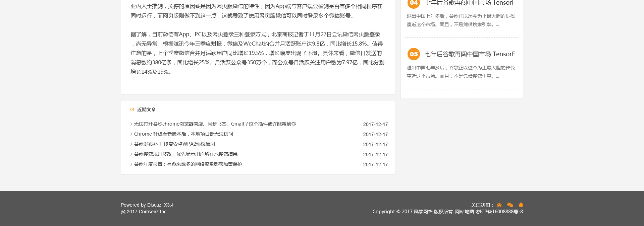Click the clock icon beside 近期文章
This screenshot has height=226, width=644.
(132, 109)
